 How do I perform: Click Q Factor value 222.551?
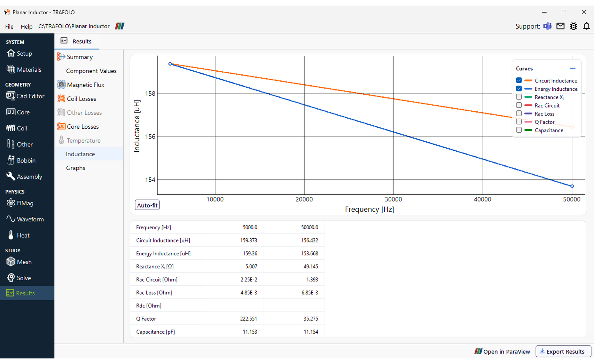(x=249, y=319)
